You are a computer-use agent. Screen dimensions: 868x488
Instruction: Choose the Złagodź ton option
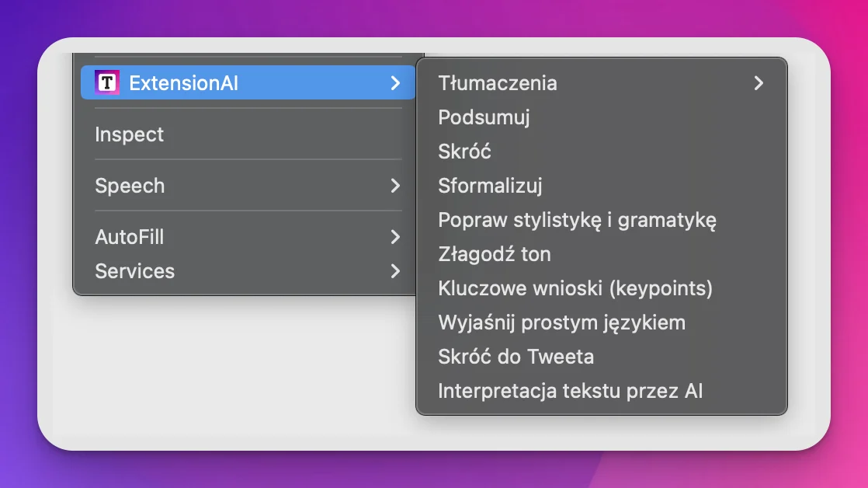495,254
